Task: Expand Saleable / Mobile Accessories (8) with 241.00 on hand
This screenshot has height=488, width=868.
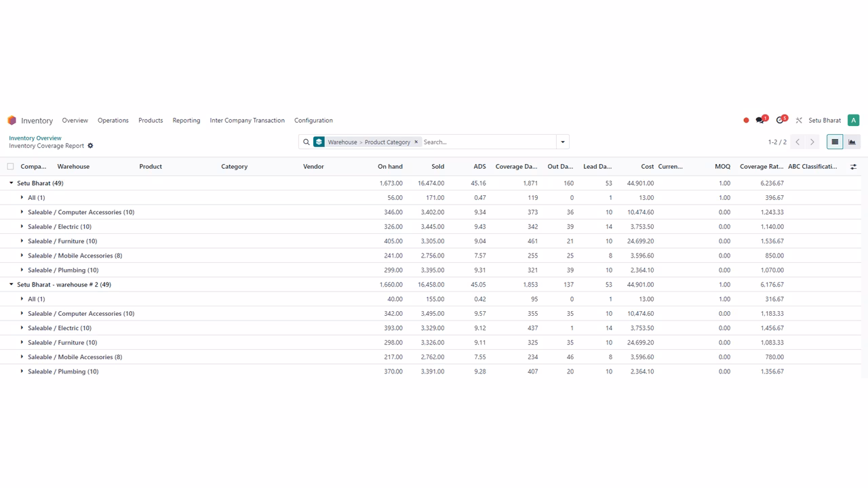Action: 22,256
